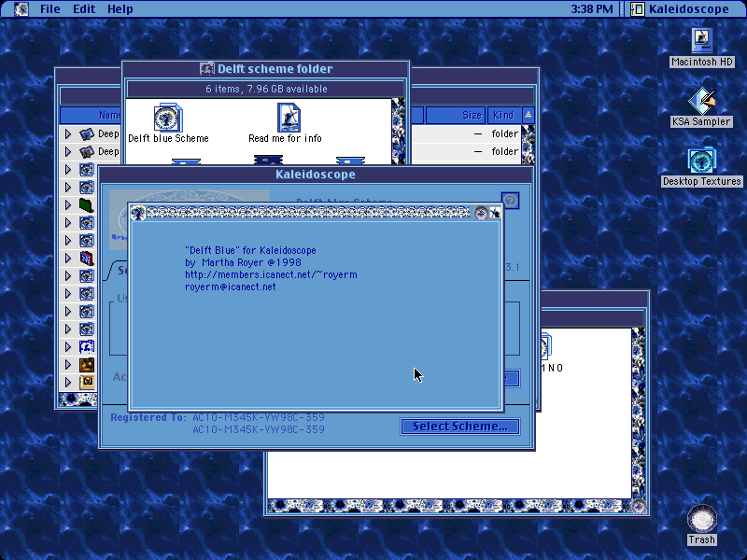Image resolution: width=747 pixels, height=560 pixels.
Task: Click the 3:38 PM menu bar clock
Action: pyautogui.click(x=592, y=9)
